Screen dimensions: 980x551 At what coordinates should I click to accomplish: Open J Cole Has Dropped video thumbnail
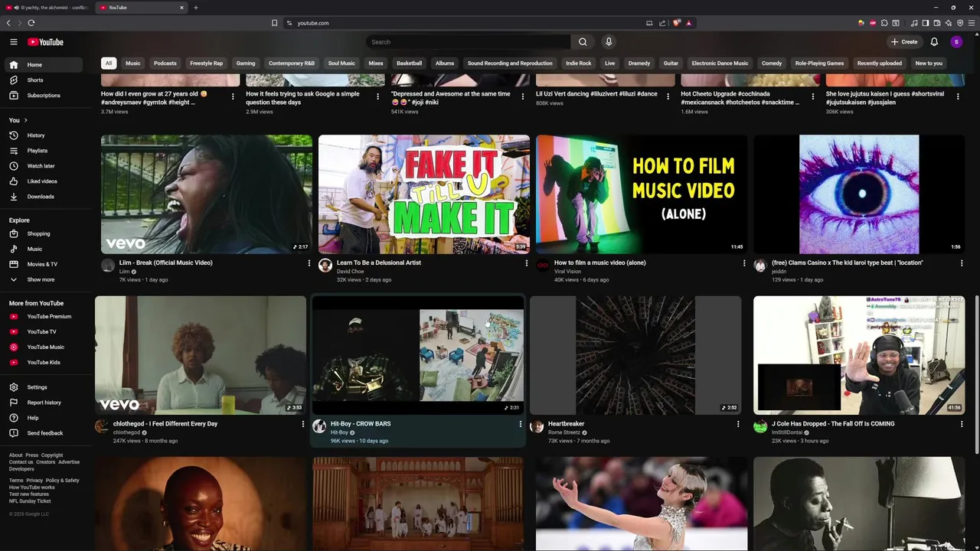tap(859, 355)
